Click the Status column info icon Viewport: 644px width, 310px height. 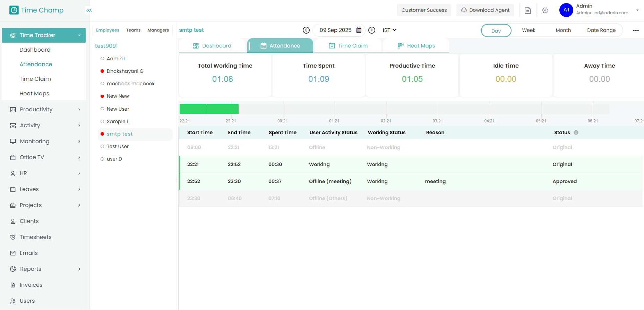(x=576, y=132)
